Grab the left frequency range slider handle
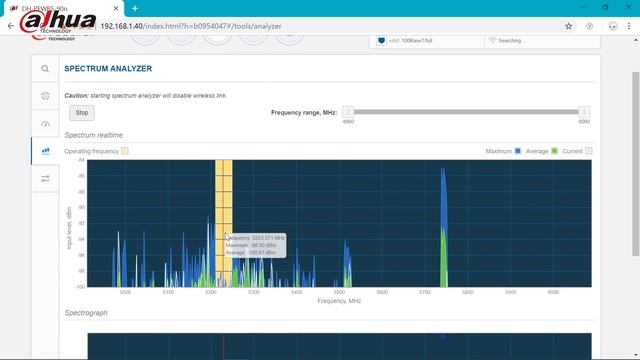Viewport: 640px width, 360px height. point(348,112)
